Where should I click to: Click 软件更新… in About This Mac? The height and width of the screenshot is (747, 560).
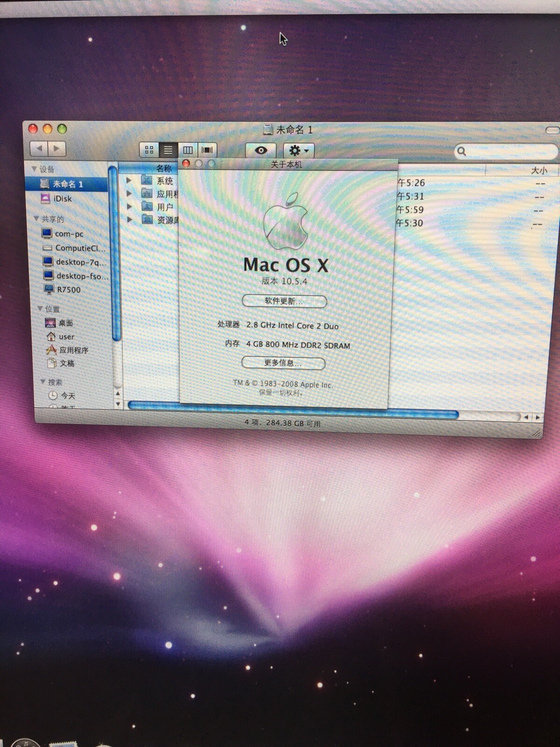click(x=284, y=301)
